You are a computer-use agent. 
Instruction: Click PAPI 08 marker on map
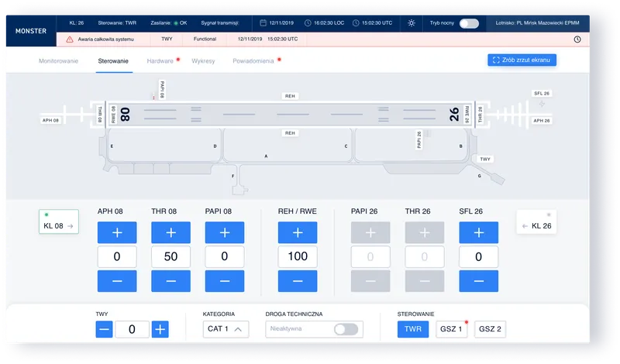pyautogui.click(x=162, y=89)
